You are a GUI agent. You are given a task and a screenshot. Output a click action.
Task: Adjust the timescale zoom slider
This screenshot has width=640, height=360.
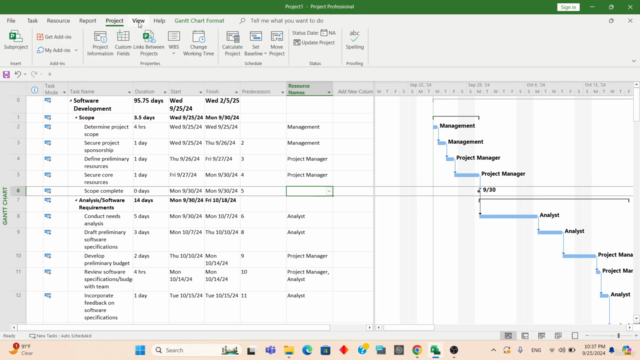click(x=618, y=336)
